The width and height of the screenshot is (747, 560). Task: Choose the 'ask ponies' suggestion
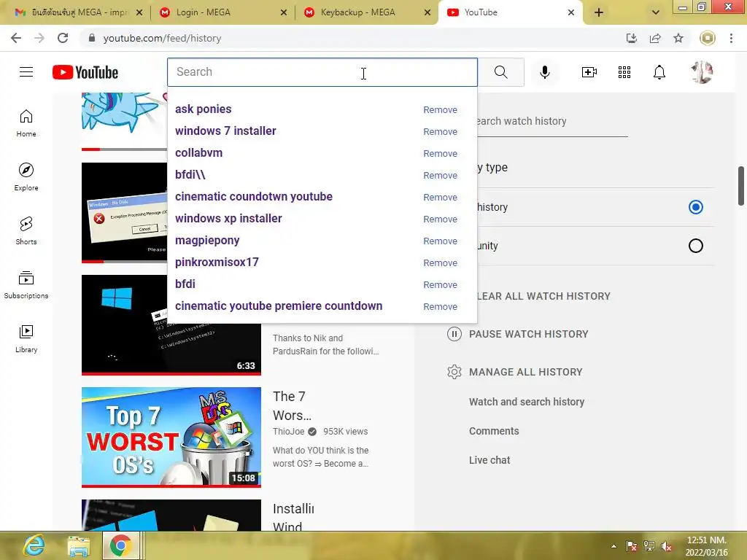[x=204, y=109]
